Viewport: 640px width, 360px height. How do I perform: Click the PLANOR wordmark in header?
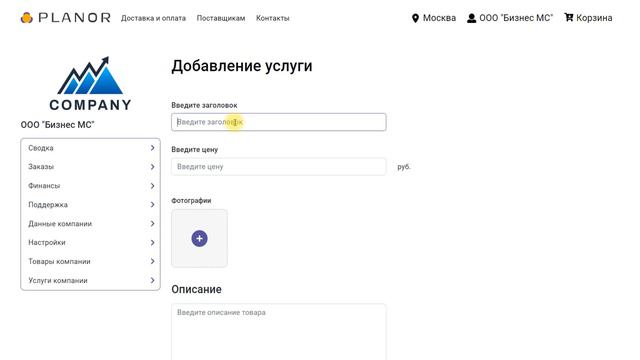tap(74, 18)
